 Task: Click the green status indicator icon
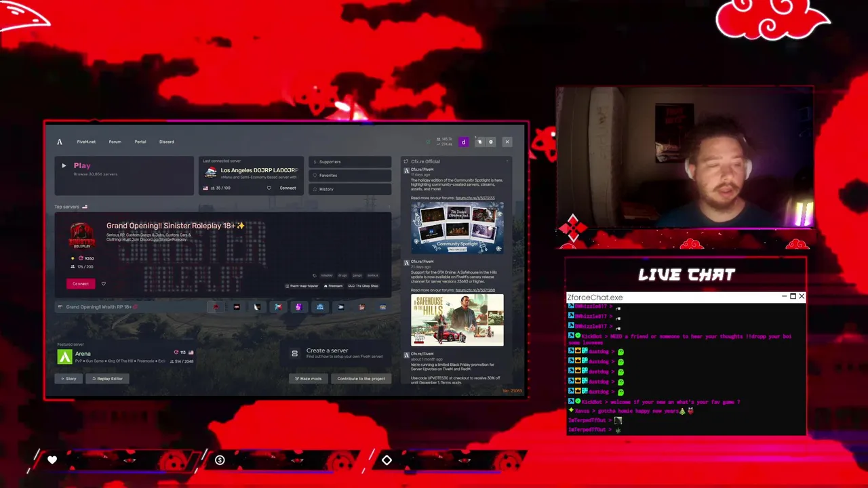[428, 142]
